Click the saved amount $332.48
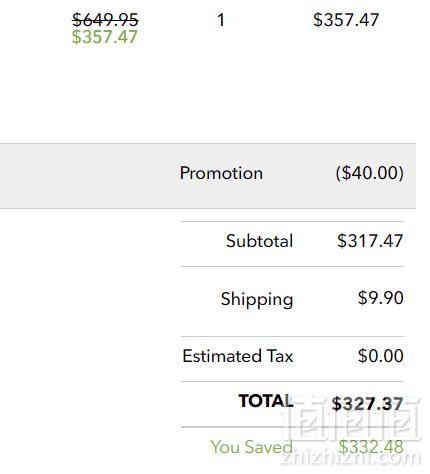This screenshot has height=474, width=430. [371, 447]
